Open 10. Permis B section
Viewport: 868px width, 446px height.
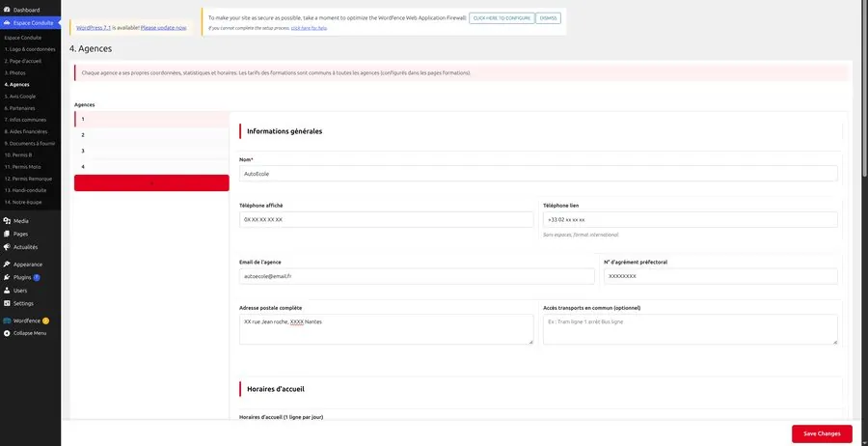coord(18,155)
